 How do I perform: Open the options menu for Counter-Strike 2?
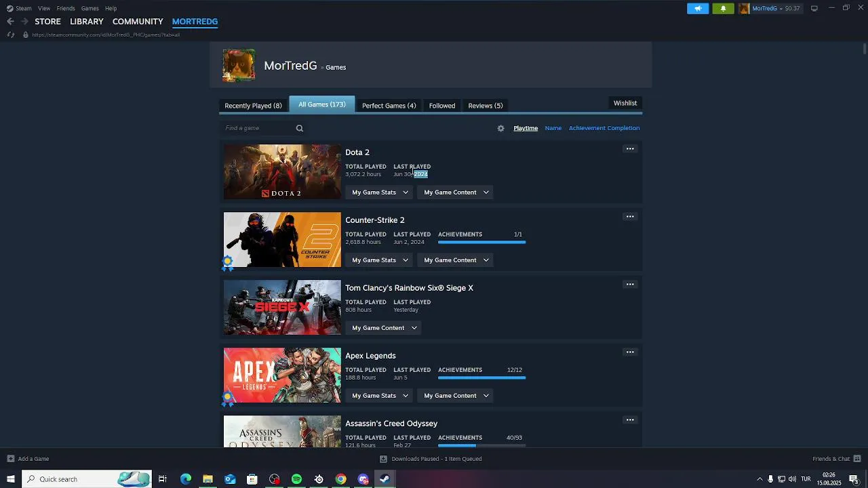pyautogui.click(x=630, y=217)
